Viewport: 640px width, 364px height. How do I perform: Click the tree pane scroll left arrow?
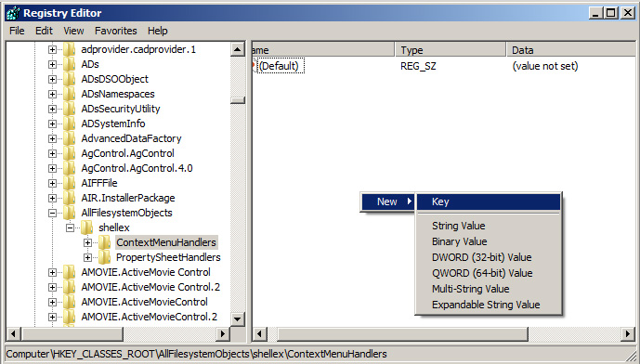[x=14, y=333]
